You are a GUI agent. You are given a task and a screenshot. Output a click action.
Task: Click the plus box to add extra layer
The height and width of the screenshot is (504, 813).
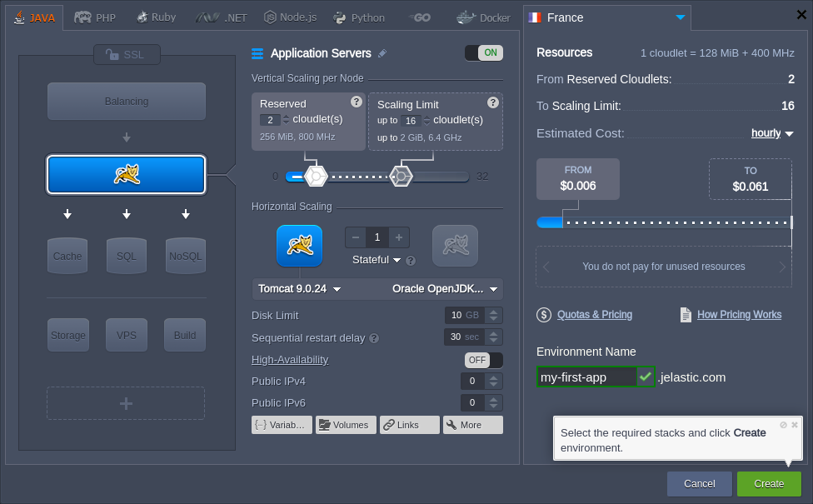point(126,403)
